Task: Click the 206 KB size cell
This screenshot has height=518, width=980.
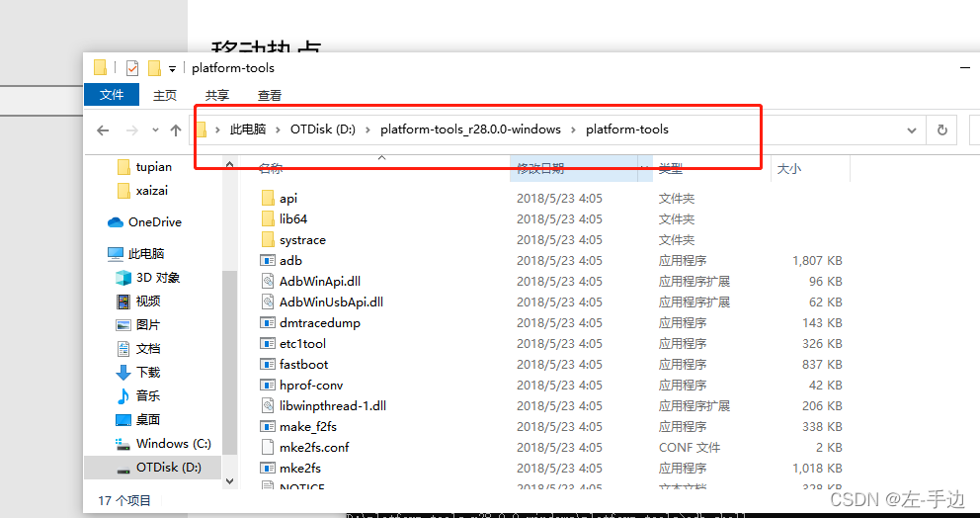Action: tap(822, 405)
